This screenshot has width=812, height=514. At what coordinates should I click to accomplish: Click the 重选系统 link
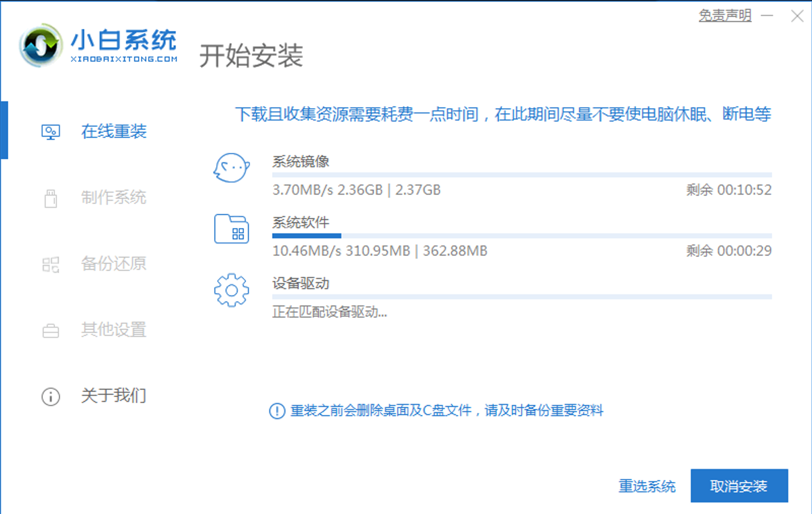647,486
